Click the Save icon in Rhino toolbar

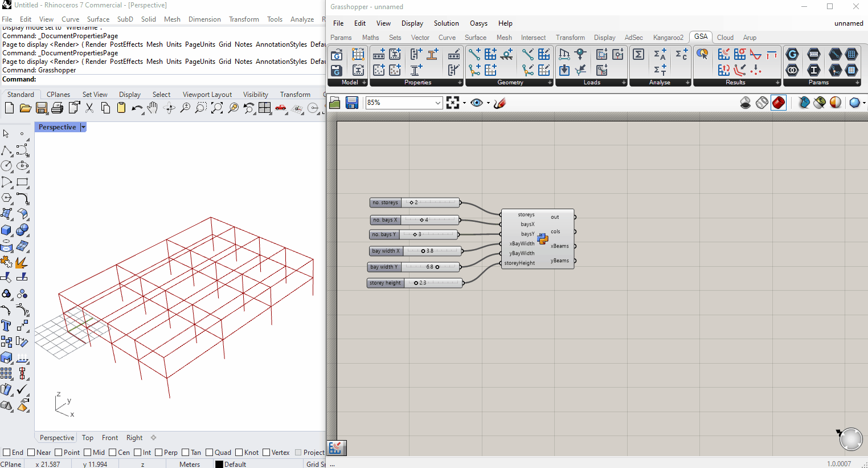41,108
